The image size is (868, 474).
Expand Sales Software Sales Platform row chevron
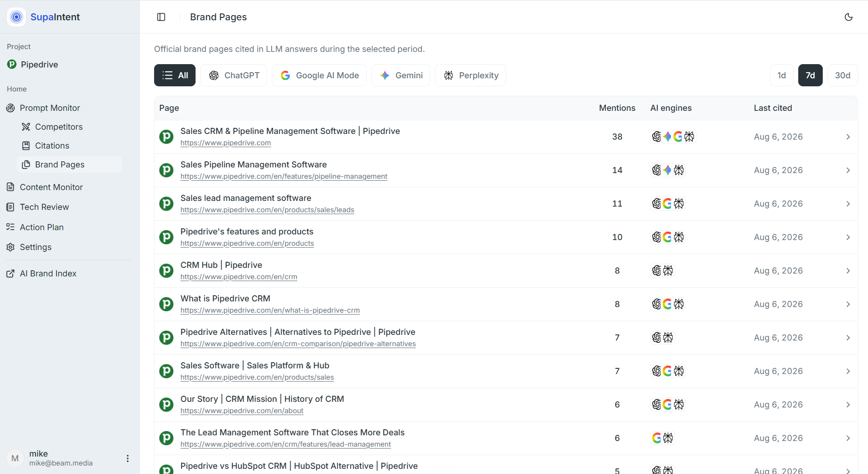[x=848, y=371]
